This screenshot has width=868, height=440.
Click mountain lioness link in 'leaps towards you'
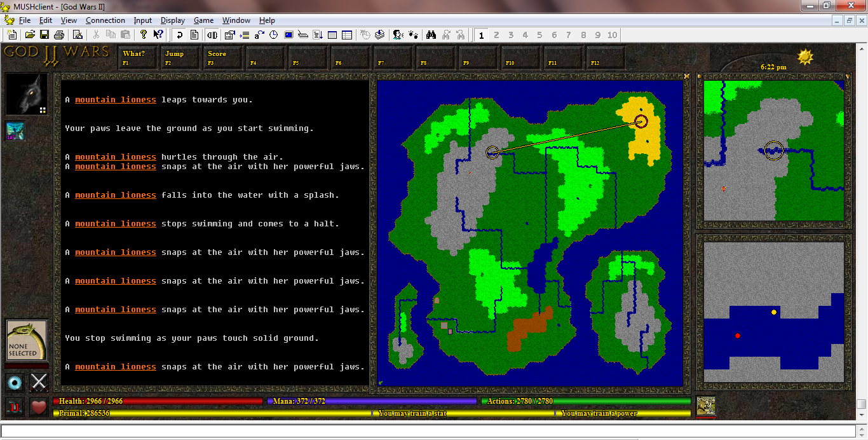pos(116,100)
